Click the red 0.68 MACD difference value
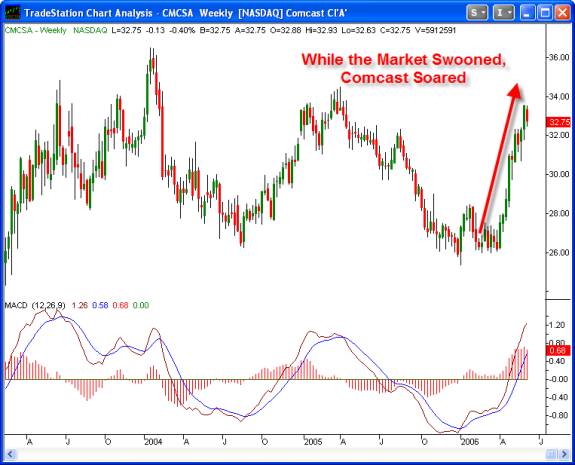The width and height of the screenshot is (575, 465). 121,305
